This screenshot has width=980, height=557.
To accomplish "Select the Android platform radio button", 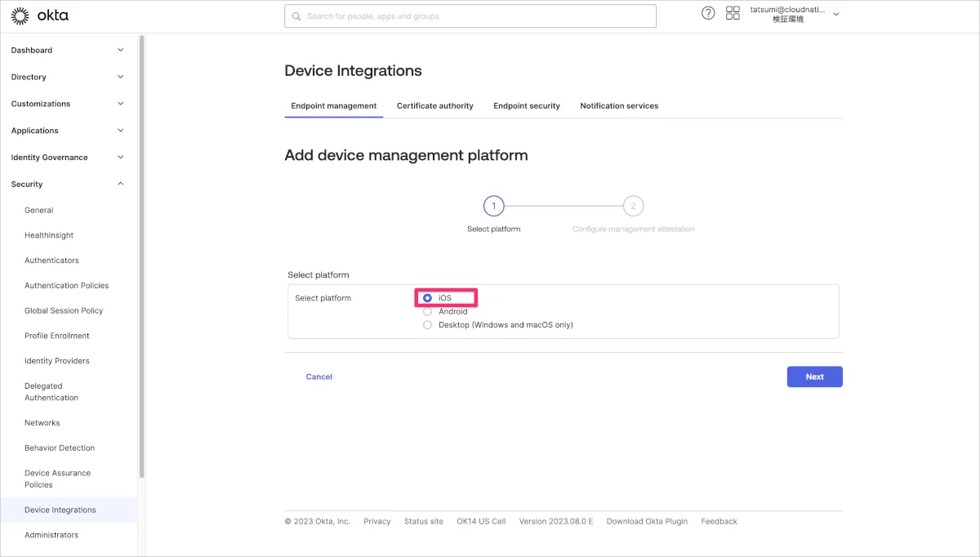I will coord(427,311).
